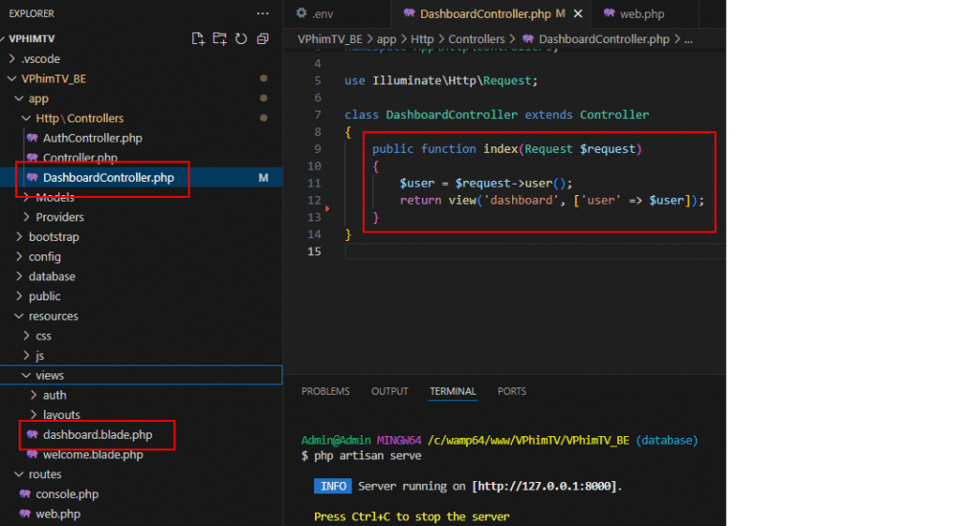Open the PROBLEMS panel tab
This screenshot has height=526, width=980.
coord(325,391)
